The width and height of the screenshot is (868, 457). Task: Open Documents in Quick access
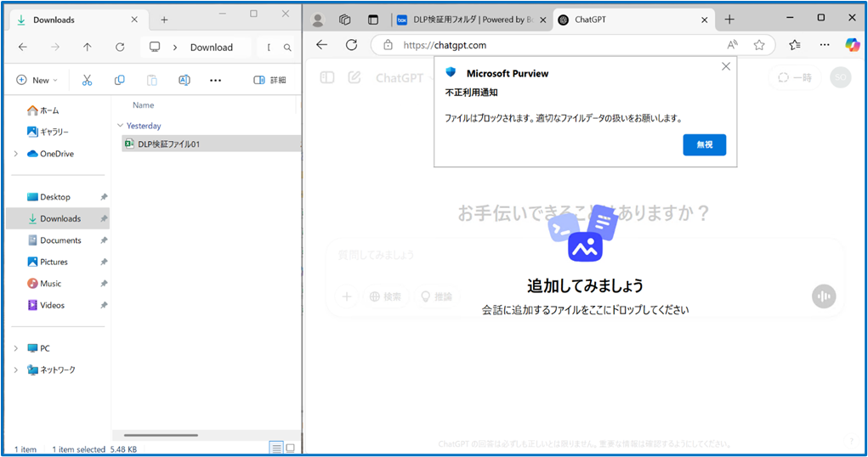click(x=54, y=240)
